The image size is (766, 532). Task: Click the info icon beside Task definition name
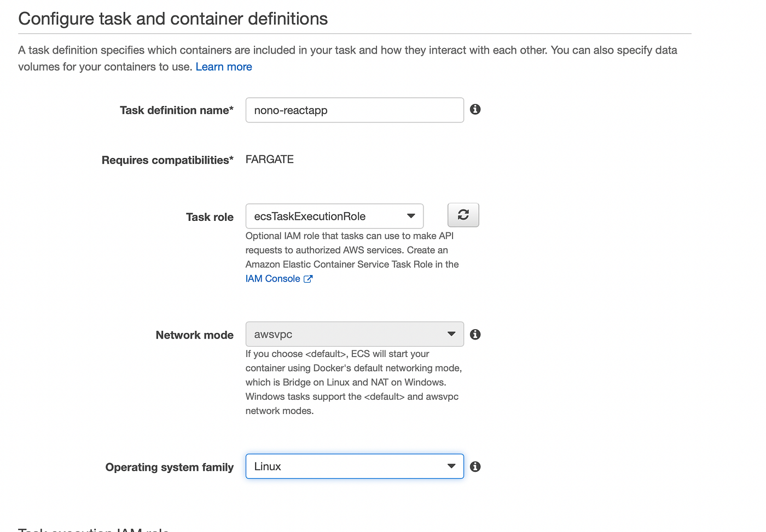click(475, 109)
